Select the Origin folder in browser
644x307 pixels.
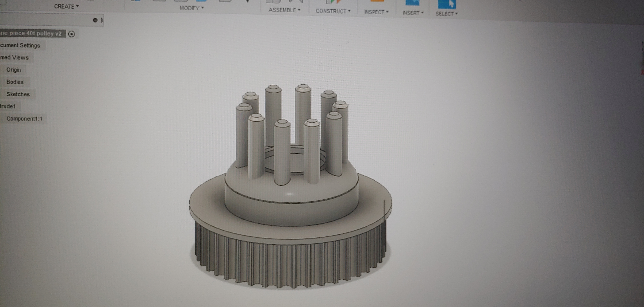14,70
